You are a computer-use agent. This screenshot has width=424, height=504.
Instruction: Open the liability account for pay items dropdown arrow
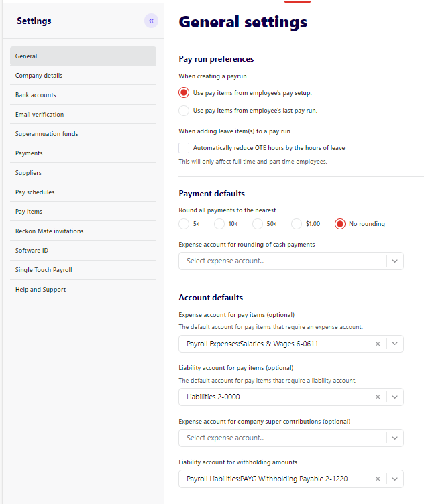coord(395,397)
